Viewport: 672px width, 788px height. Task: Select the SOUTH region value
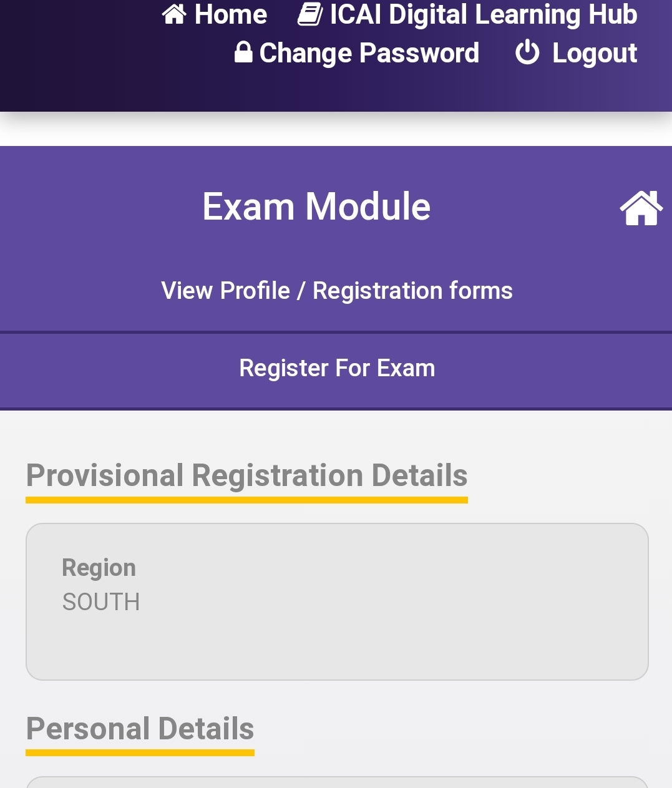[x=101, y=602]
